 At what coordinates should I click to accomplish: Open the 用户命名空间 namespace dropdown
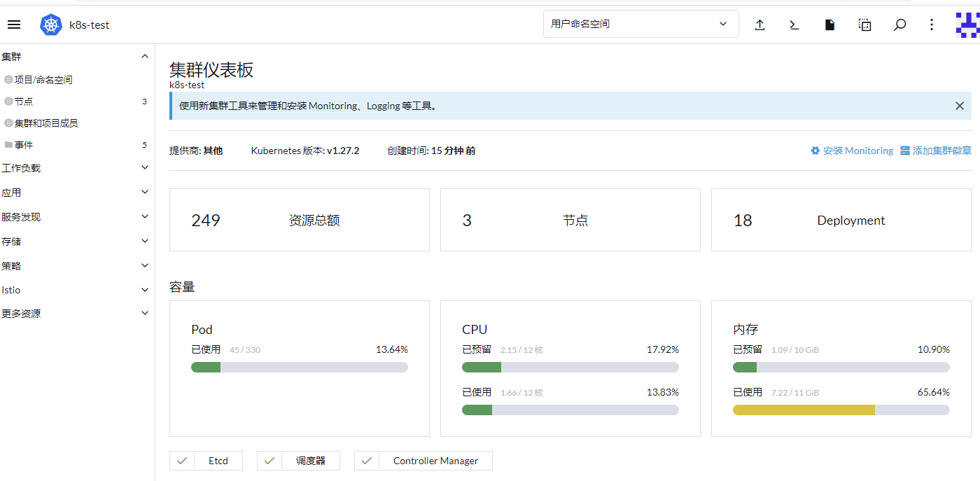coord(640,24)
